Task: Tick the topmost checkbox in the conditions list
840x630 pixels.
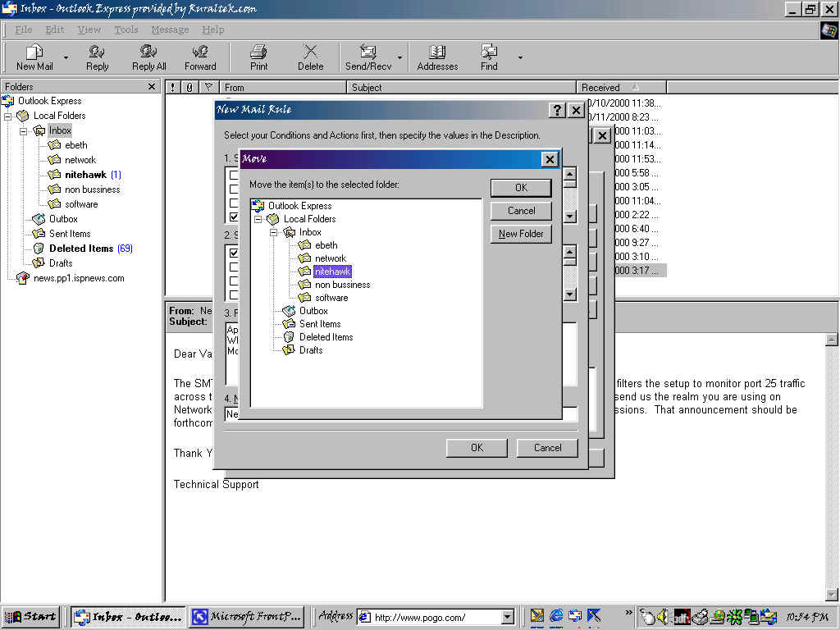Action: [x=234, y=176]
